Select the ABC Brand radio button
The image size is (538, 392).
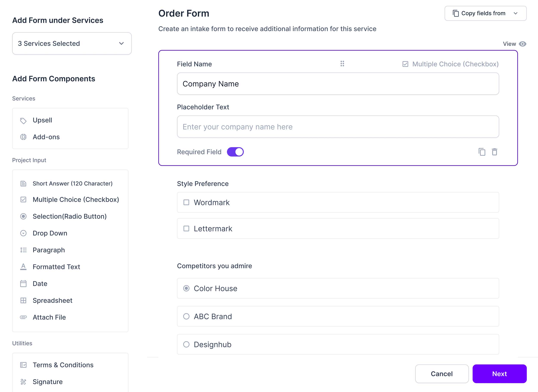coord(186,316)
